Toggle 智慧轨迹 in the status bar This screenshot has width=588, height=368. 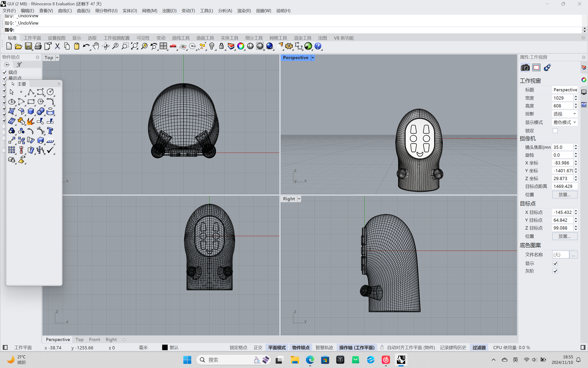pyautogui.click(x=324, y=348)
